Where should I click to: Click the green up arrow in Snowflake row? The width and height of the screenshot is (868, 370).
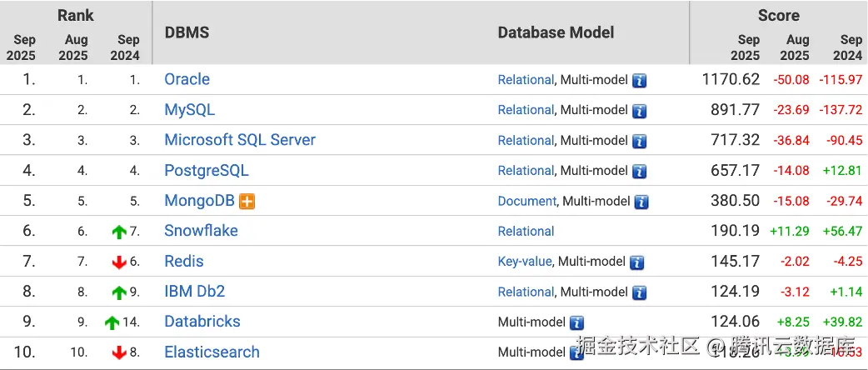[119, 232]
